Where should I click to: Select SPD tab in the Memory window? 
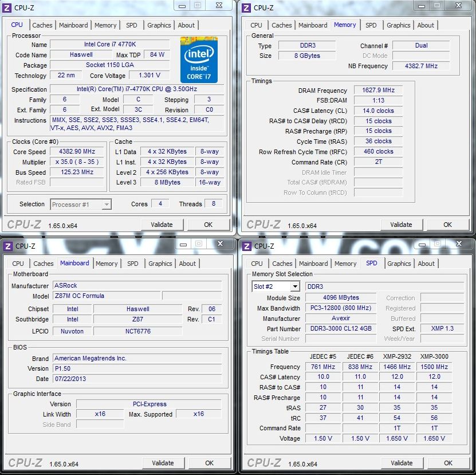[x=371, y=25]
